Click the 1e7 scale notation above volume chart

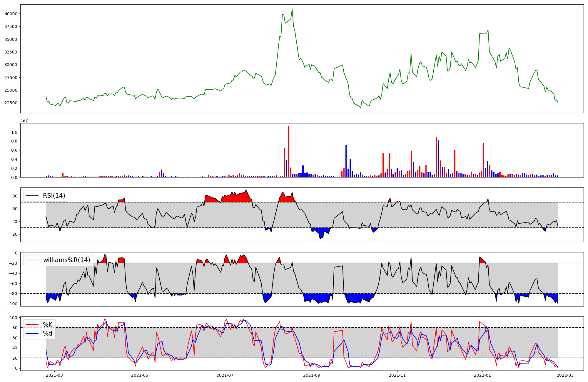tap(24, 121)
